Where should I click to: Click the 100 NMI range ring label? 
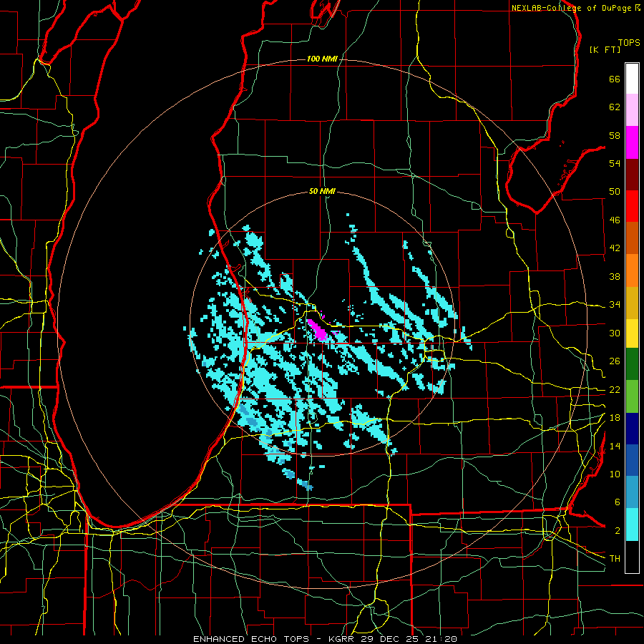click(x=322, y=59)
